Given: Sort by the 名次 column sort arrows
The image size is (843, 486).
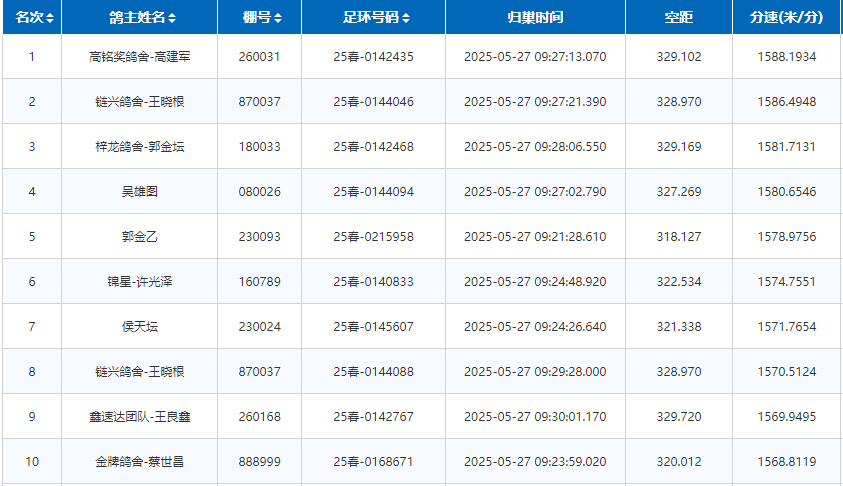Looking at the screenshot, I should [x=50, y=18].
